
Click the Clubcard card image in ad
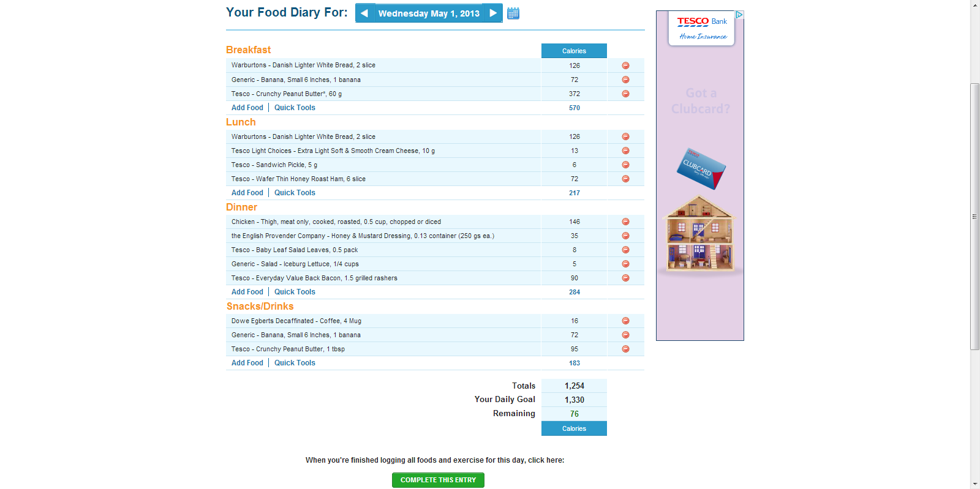coord(701,168)
